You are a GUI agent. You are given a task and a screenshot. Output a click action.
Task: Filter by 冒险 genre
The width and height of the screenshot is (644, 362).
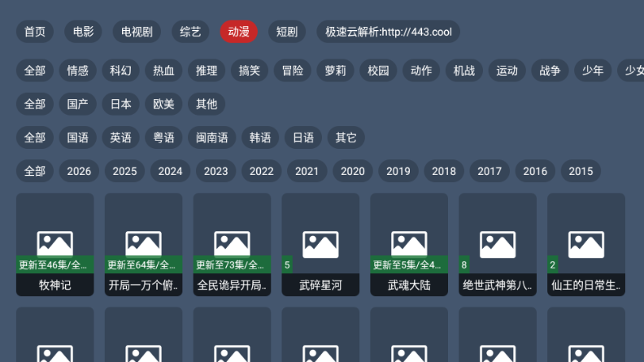(293, 71)
